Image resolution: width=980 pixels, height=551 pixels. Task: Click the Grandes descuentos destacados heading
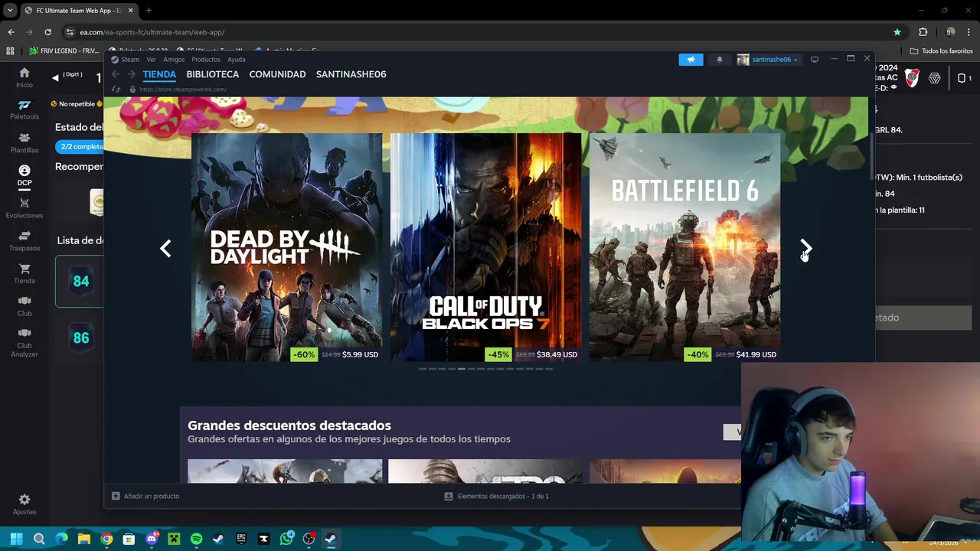pos(289,425)
